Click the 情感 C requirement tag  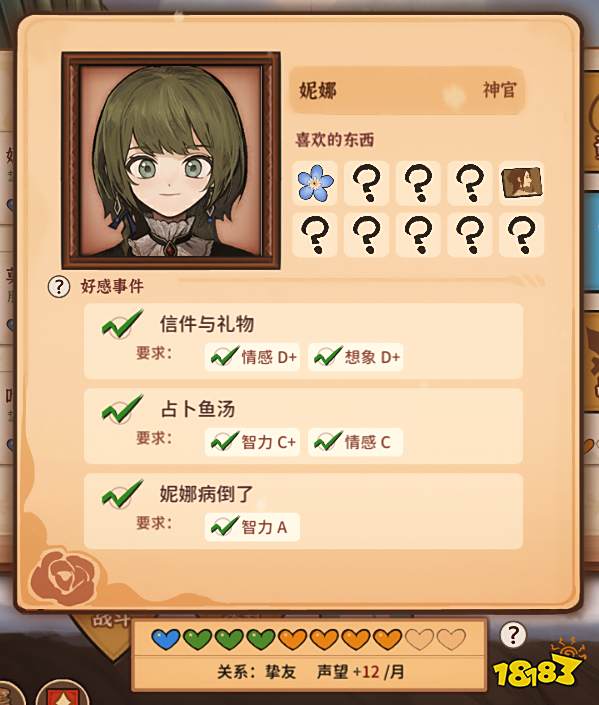point(356,442)
